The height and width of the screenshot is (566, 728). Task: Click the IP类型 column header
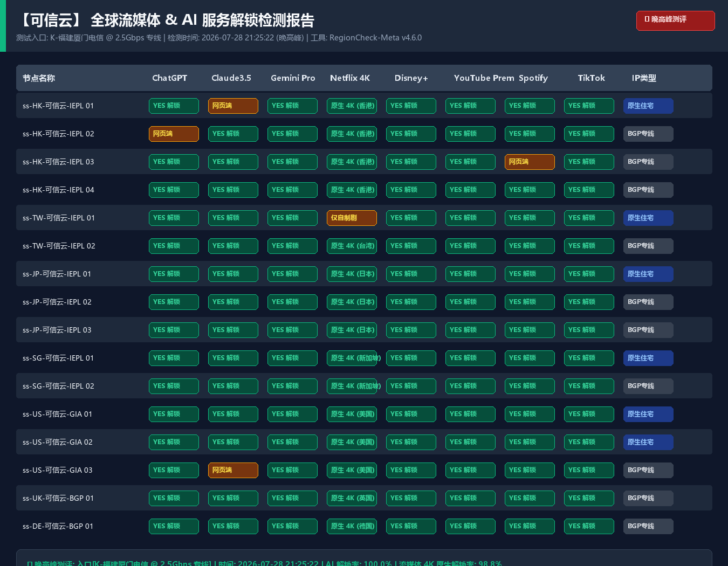(644, 78)
